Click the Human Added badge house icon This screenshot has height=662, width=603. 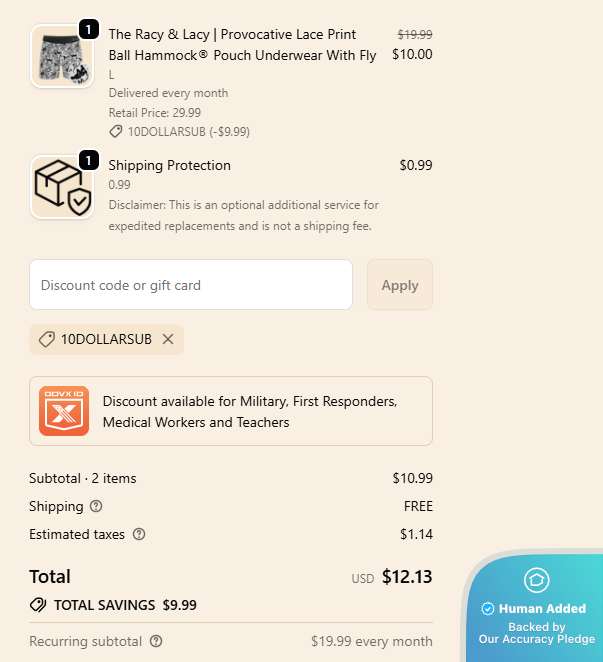(536, 579)
